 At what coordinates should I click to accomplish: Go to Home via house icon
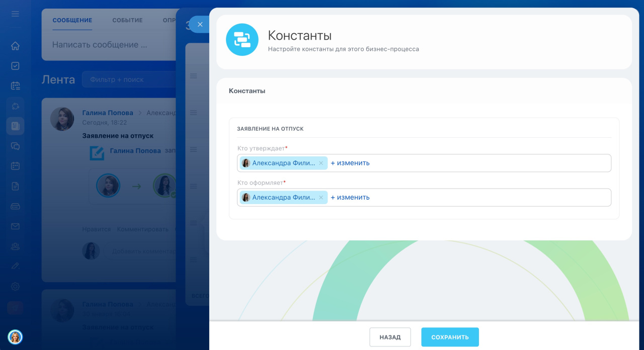[x=15, y=46]
